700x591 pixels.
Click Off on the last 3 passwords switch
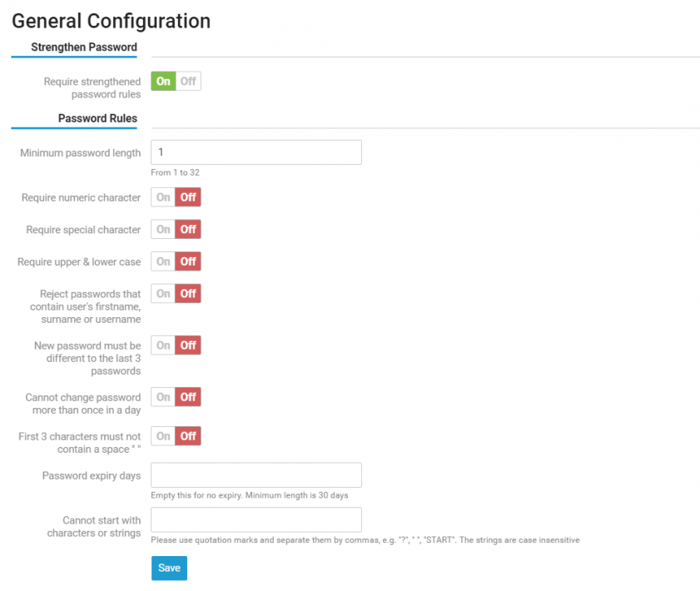coord(186,345)
